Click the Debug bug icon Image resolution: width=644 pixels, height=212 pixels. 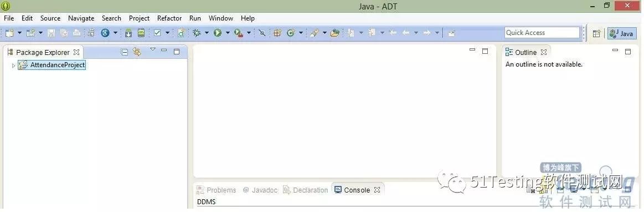pos(197,33)
